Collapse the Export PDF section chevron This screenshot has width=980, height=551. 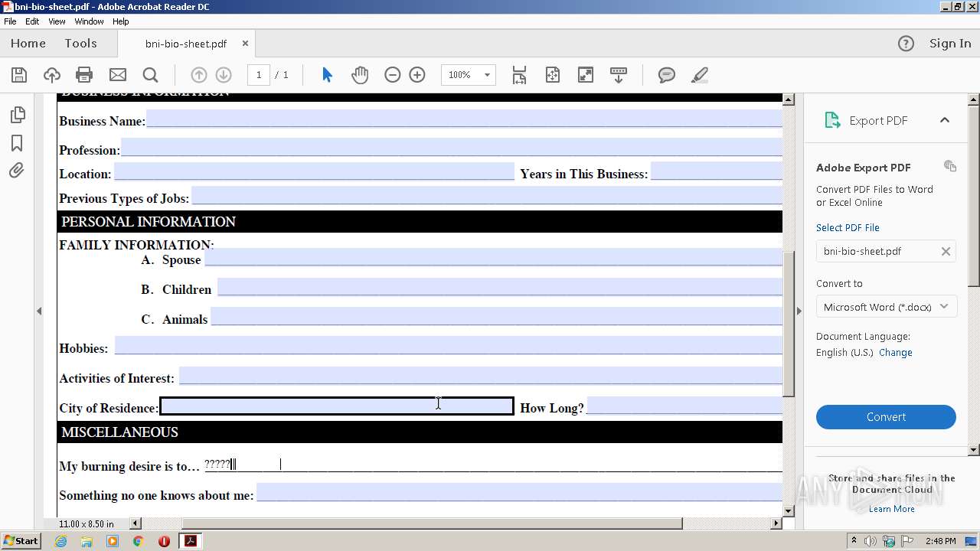coord(944,120)
